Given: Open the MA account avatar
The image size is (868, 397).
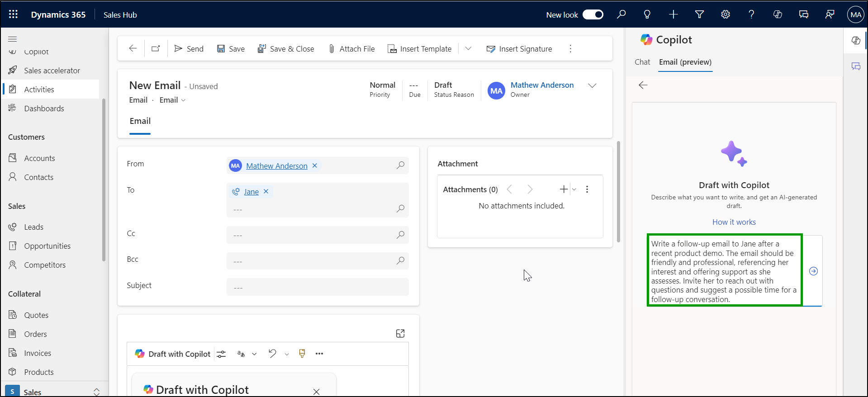Looking at the screenshot, I should 856,14.
